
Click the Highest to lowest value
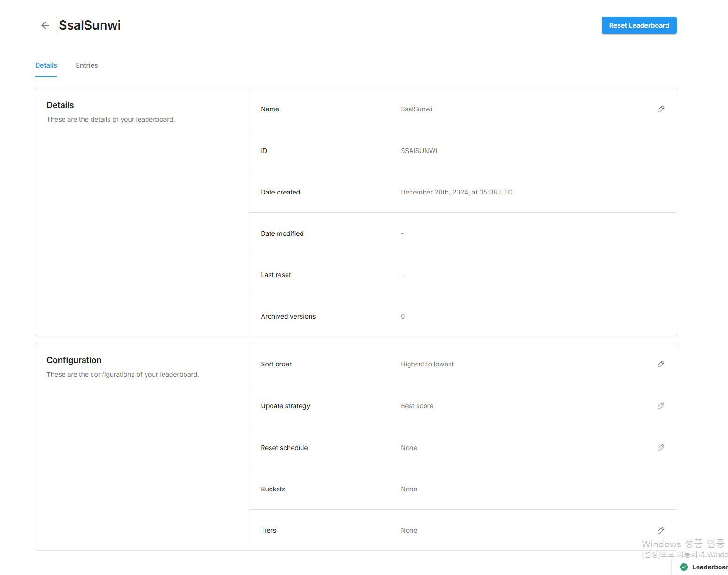[x=427, y=364]
